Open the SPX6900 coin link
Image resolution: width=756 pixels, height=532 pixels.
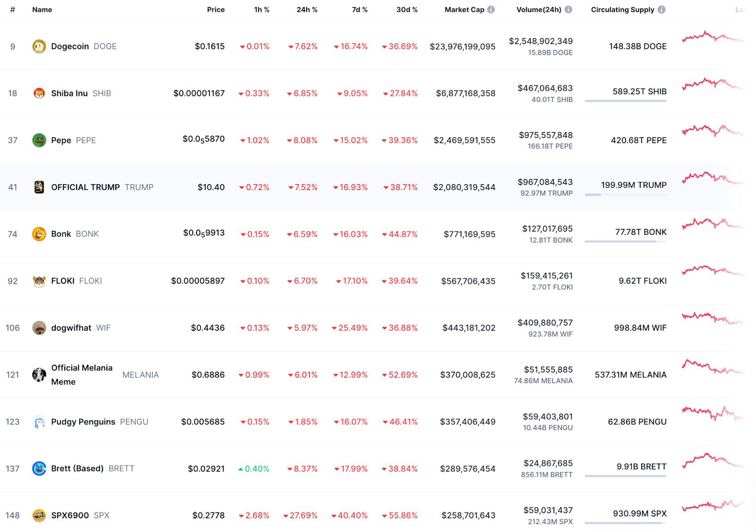point(70,515)
